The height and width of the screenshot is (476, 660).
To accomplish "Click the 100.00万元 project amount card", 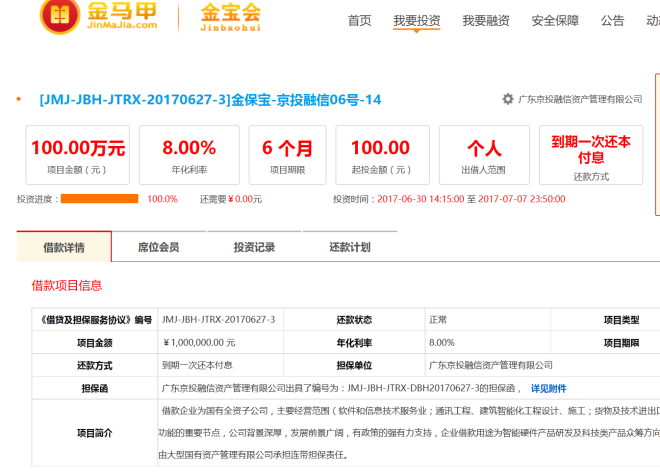I will click(x=77, y=155).
